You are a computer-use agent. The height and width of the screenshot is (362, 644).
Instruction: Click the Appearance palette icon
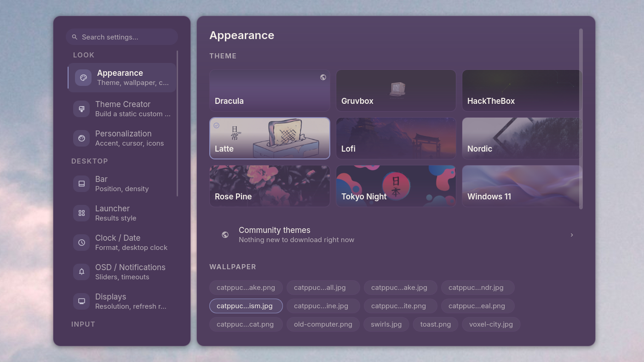tap(83, 78)
